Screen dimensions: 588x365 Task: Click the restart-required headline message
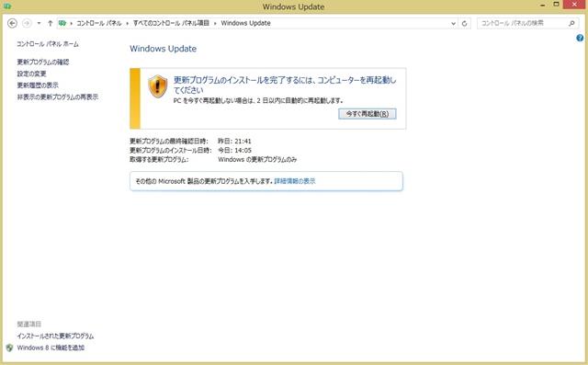(285, 85)
